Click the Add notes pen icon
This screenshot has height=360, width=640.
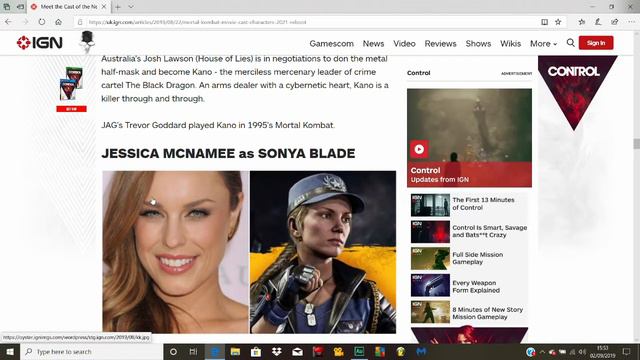(x=598, y=22)
